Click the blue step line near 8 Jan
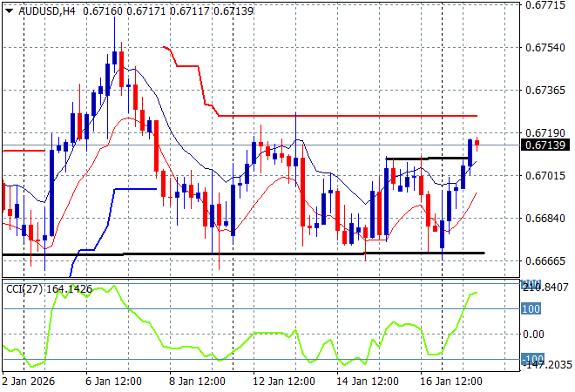This screenshot has height=392, width=575. click(135, 189)
